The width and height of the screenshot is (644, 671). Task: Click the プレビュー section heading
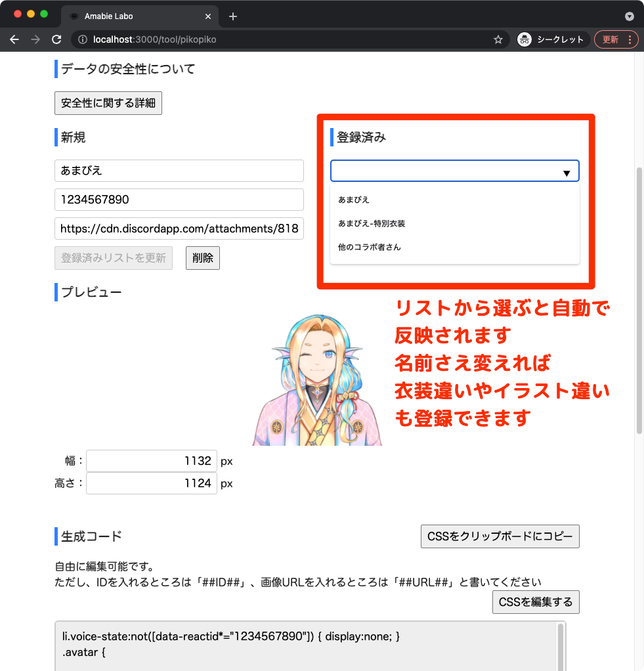[x=91, y=292]
